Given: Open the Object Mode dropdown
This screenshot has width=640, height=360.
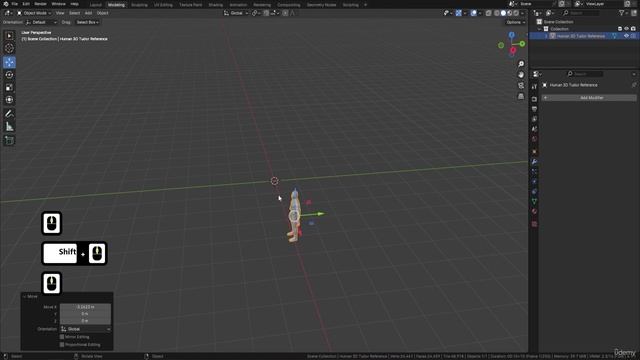Looking at the screenshot, I should pyautogui.click(x=34, y=13).
